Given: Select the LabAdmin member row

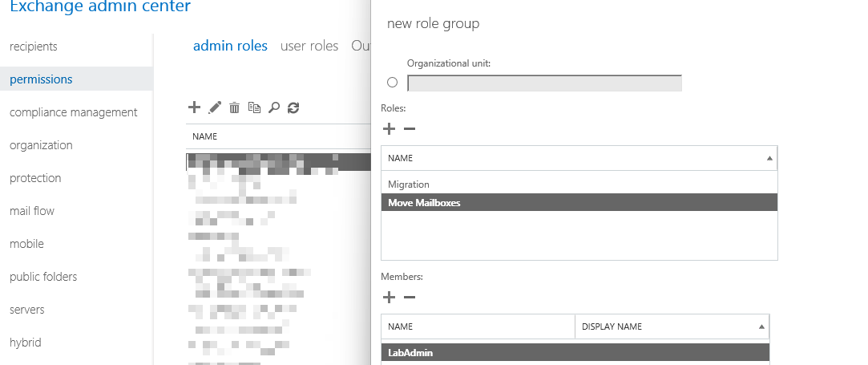Looking at the screenshot, I should point(575,353).
